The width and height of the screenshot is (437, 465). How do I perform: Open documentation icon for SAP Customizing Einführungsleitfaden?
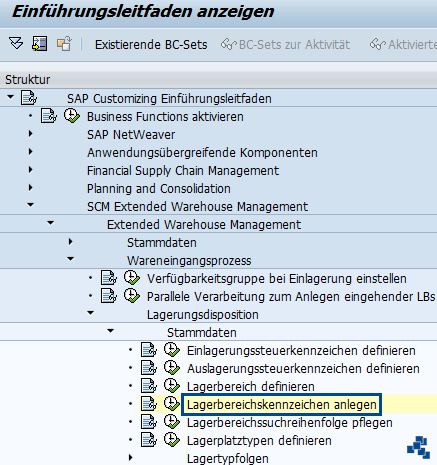pyautogui.click(x=29, y=98)
